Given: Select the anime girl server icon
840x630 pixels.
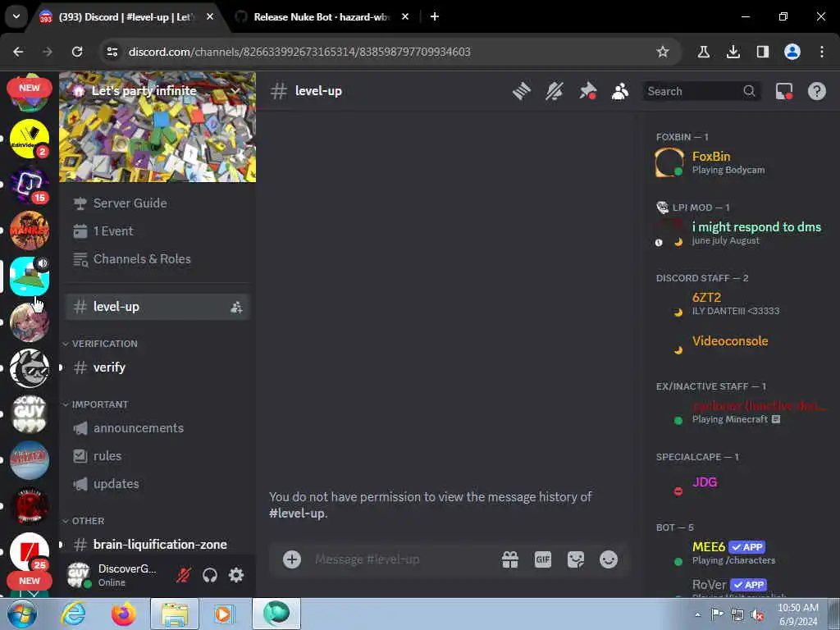Looking at the screenshot, I should 30,322.
